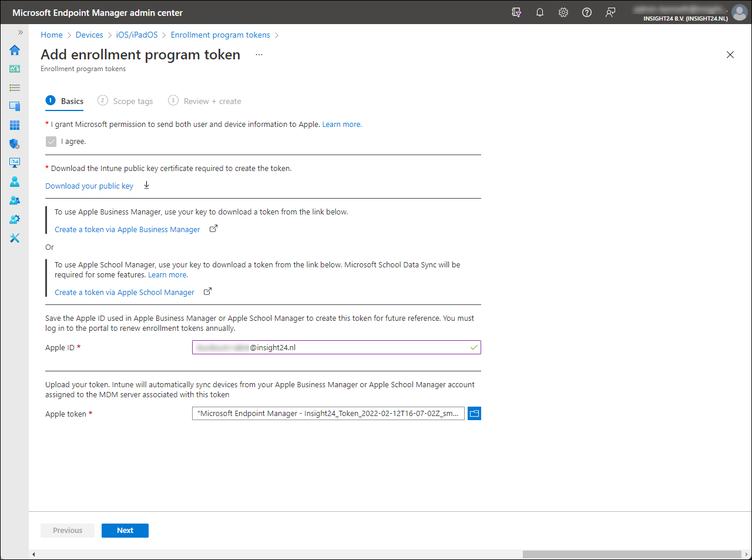Viewport: 752px width, 560px height.
Task: Open Reports monitor icon in the sidebar
Action: point(15,163)
